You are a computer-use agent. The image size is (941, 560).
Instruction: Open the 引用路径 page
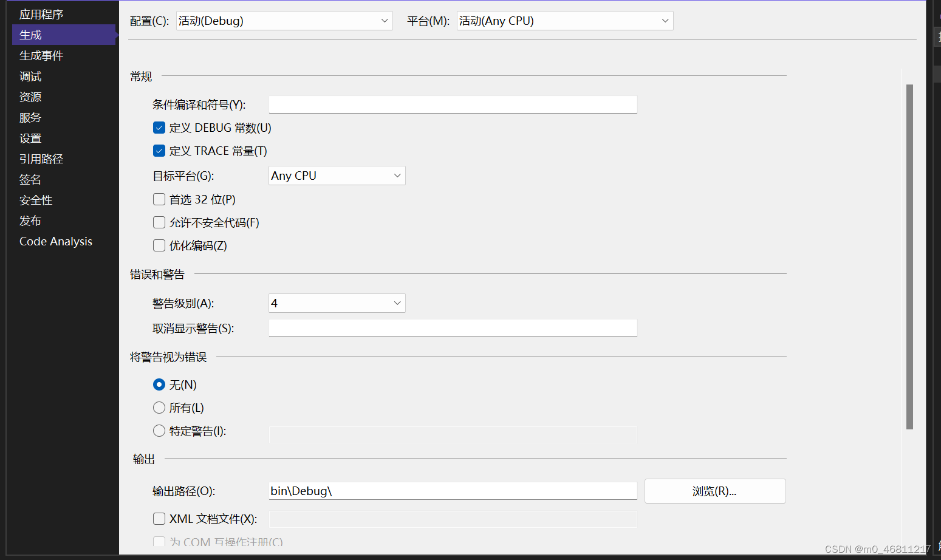click(41, 159)
